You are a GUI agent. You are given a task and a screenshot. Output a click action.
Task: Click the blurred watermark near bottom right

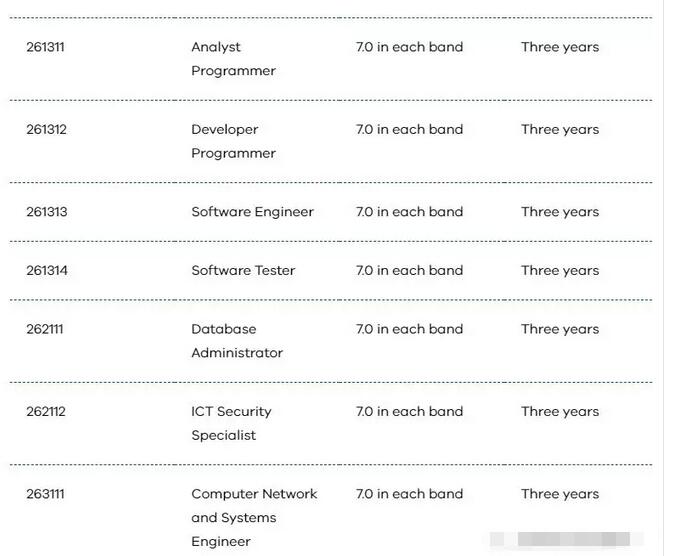[567, 539]
